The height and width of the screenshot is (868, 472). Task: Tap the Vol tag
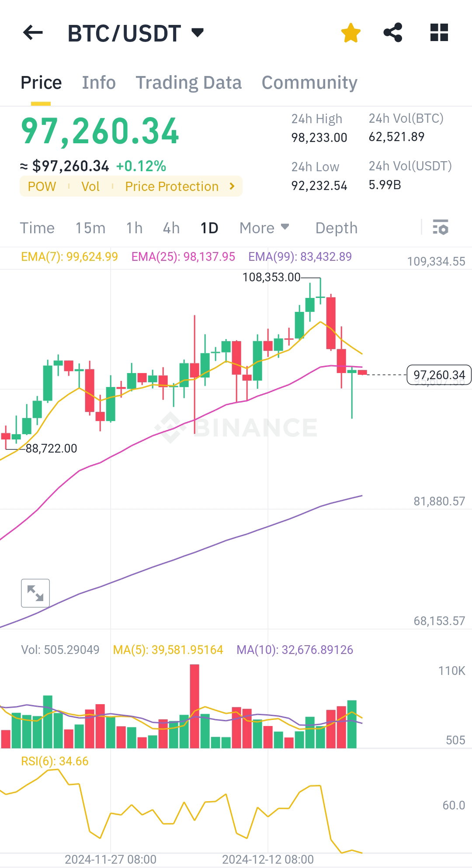click(90, 187)
